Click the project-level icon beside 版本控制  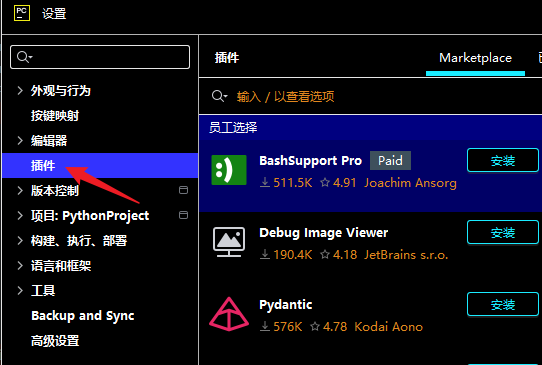pos(183,190)
